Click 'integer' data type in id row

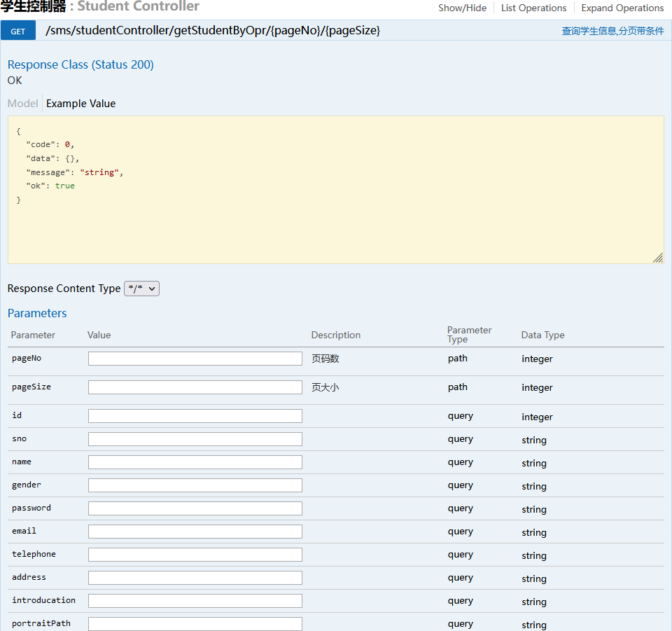[537, 417]
